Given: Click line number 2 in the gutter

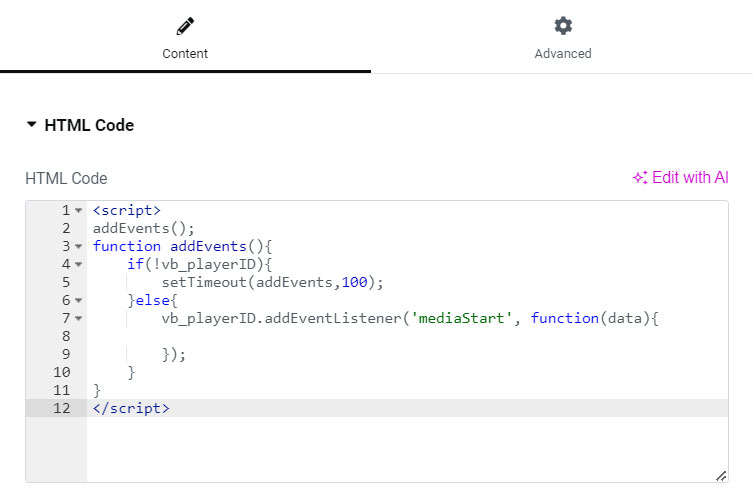Looking at the screenshot, I should [x=65, y=228].
